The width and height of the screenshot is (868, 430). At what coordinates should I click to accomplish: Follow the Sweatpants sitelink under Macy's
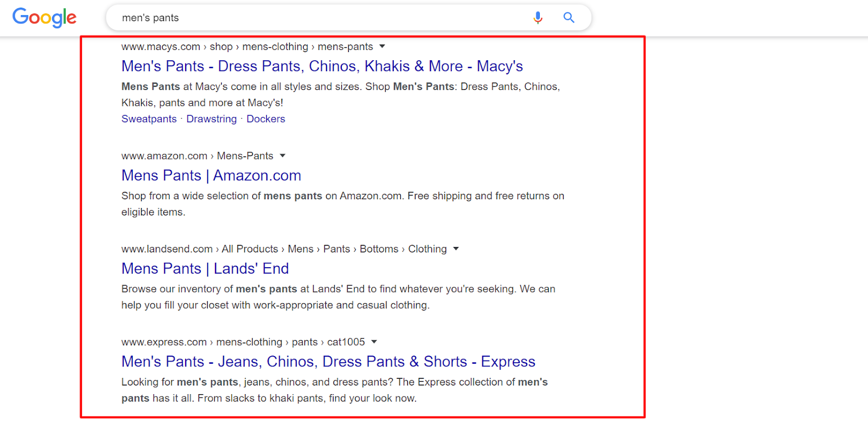click(149, 119)
